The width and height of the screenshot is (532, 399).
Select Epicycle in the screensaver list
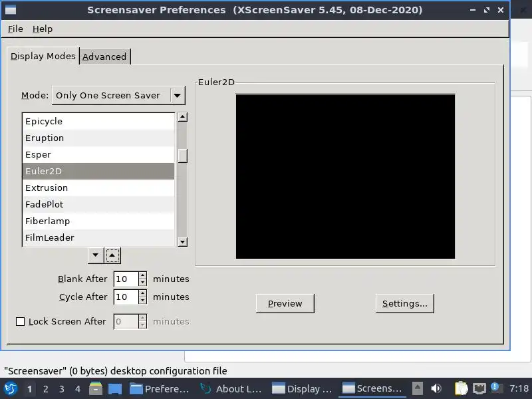pyautogui.click(x=98, y=122)
